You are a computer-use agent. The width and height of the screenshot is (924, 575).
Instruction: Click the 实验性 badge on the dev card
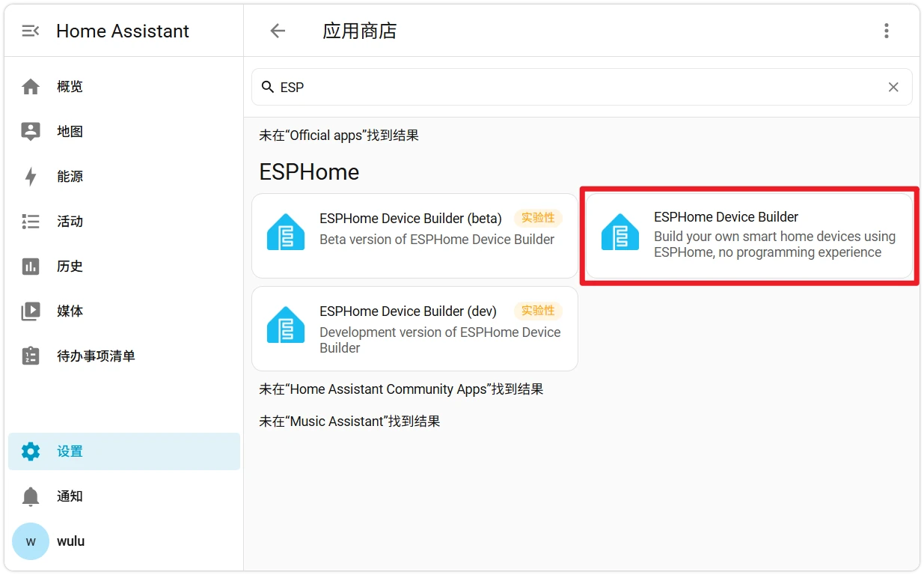point(538,311)
